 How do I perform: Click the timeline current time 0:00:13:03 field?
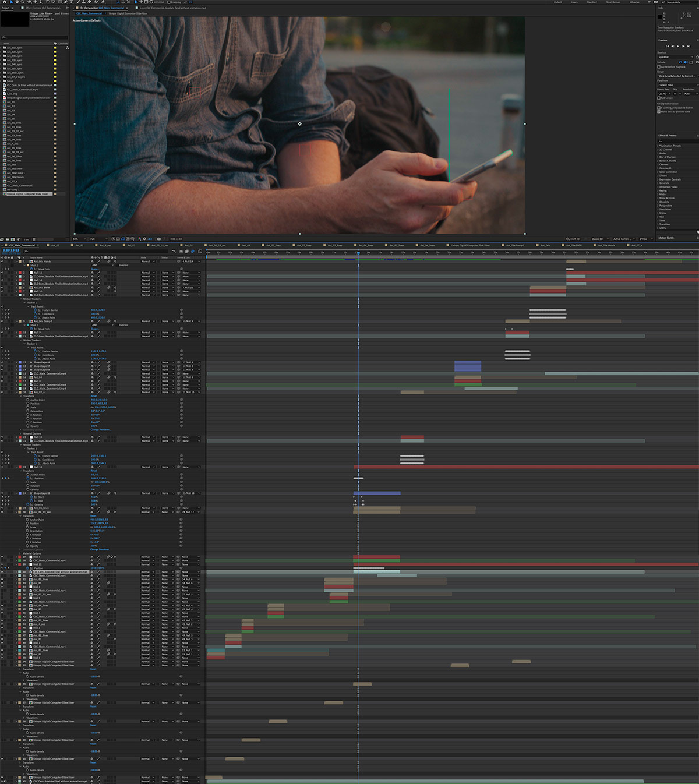(10, 250)
